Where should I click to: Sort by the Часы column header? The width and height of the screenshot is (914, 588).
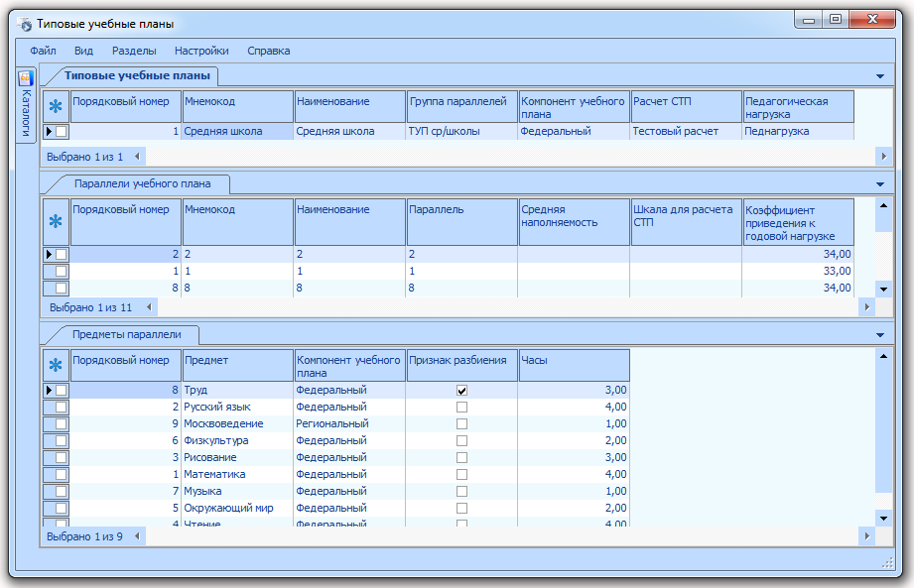(575, 366)
